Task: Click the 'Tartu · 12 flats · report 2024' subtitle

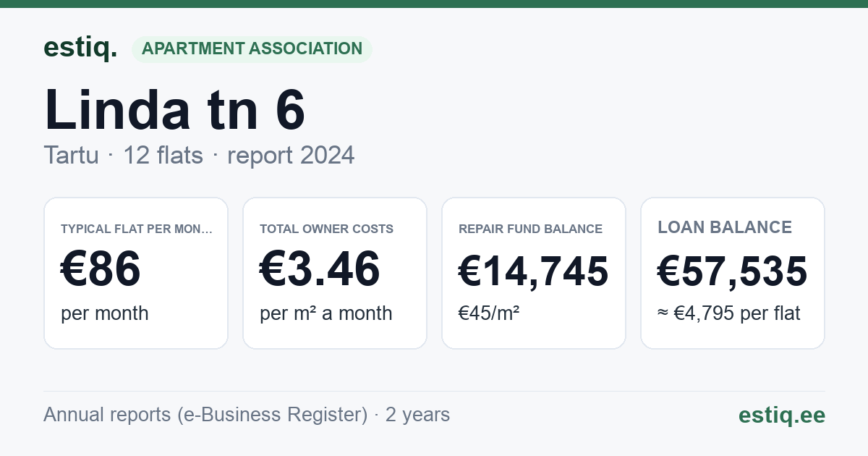Action: coord(199,155)
